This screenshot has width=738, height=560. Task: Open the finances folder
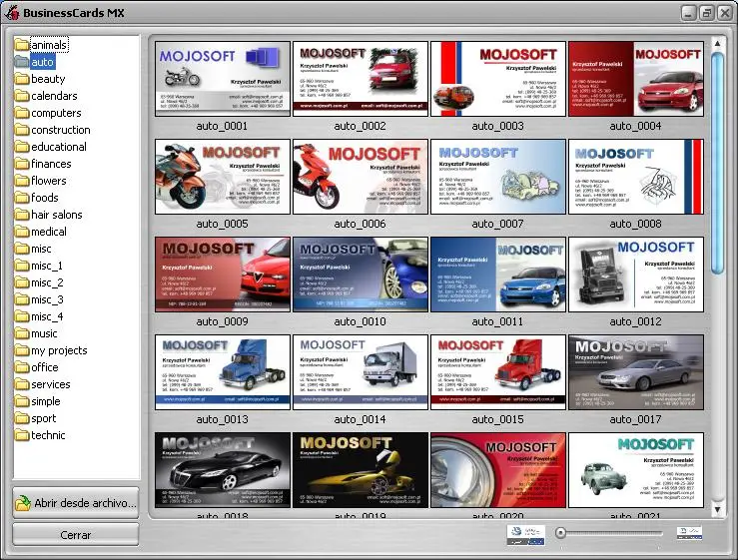(43, 164)
